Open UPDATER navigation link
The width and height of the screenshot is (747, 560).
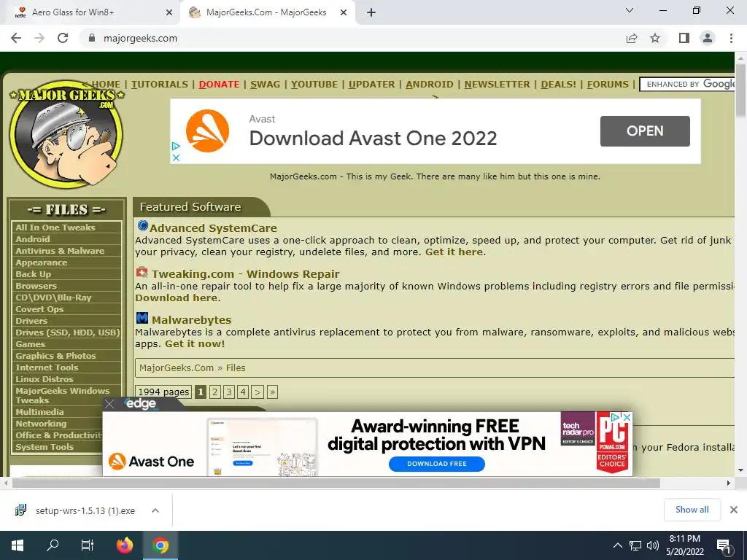coord(371,85)
